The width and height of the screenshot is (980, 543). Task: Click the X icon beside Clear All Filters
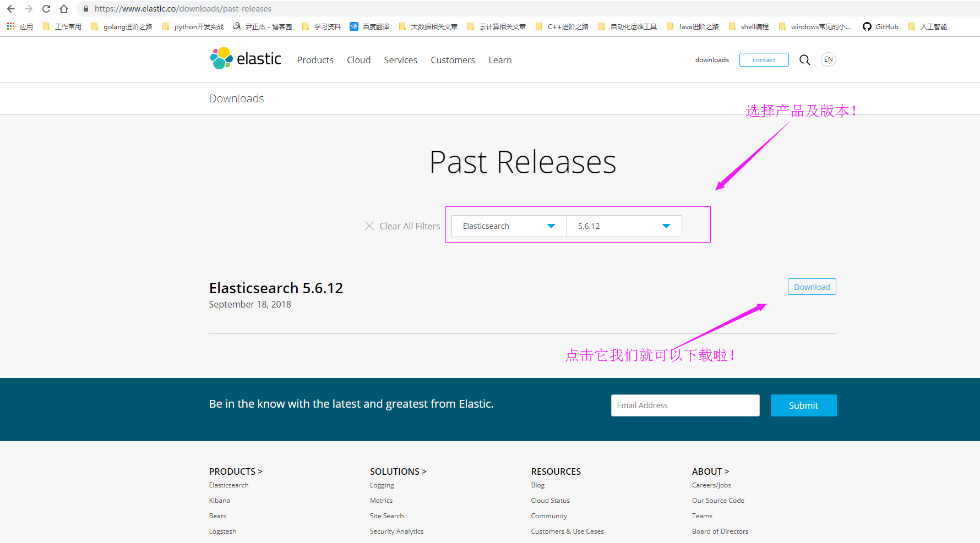(369, 226)
